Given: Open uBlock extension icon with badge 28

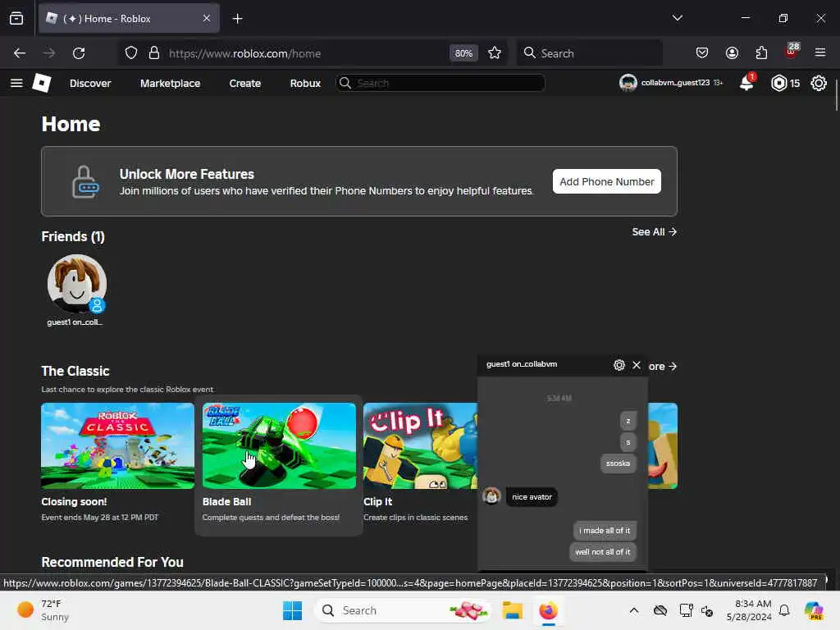Looking at the screenshot, I should (x=792, y=52).
